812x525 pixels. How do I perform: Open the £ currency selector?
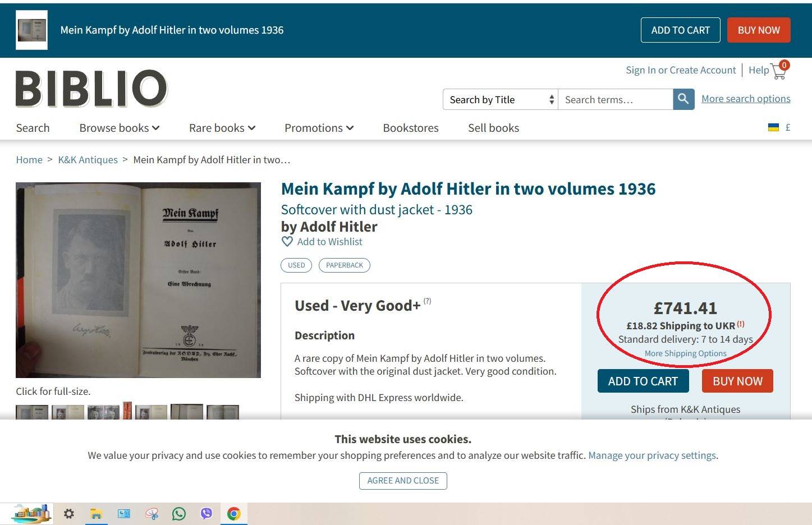pos(788,127)
